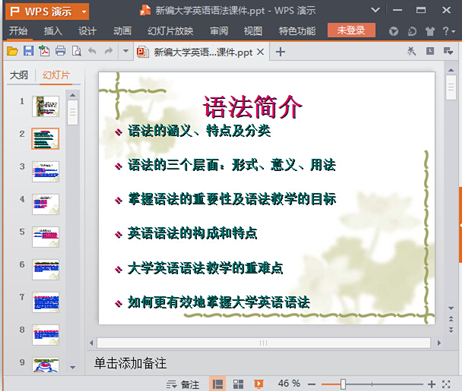Click the 未登录 login button
Image resolution: width=462 pixels, height=391 pixels.
[351, 30]
